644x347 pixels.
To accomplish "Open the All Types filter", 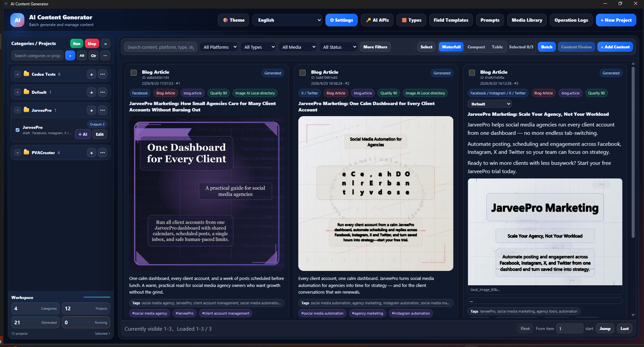I will click(x=259, y=47).
